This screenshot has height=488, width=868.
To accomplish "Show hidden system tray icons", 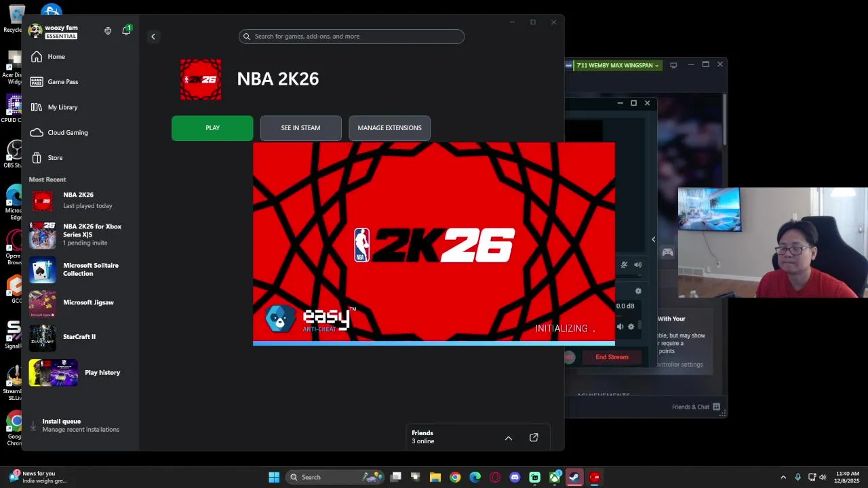I will click(783, 477).
